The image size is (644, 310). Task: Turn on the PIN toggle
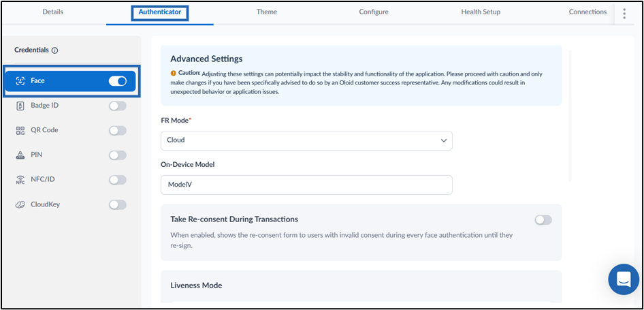click(118, 155)
